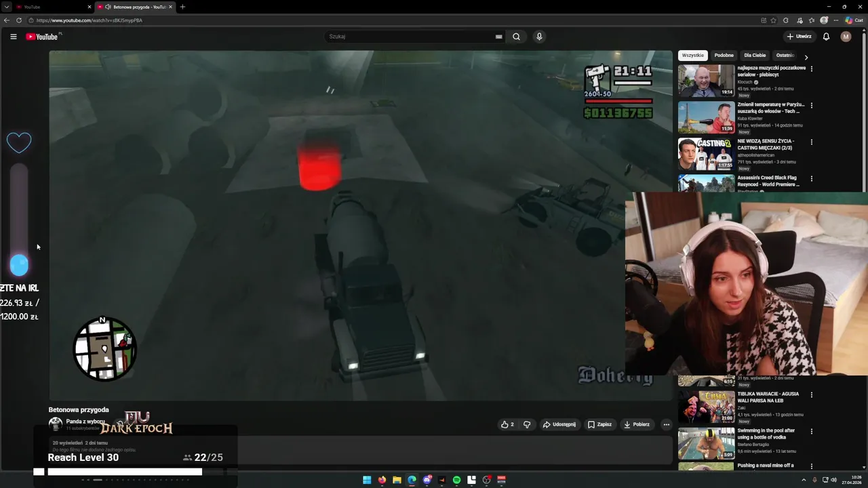Open the browser split screen icon
This screenshot has height=488, width=868.
click(764, 20)
